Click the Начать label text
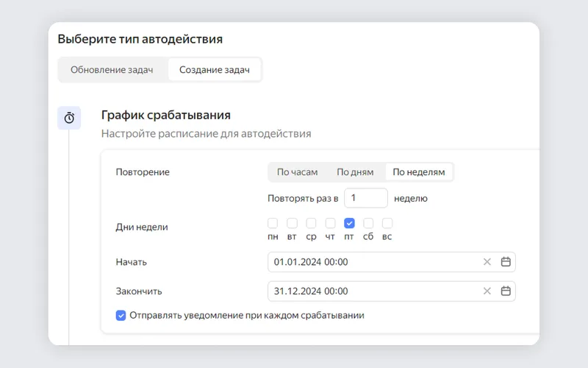Image resolution: width=588 pixels, height=368 pixels. 132,262
